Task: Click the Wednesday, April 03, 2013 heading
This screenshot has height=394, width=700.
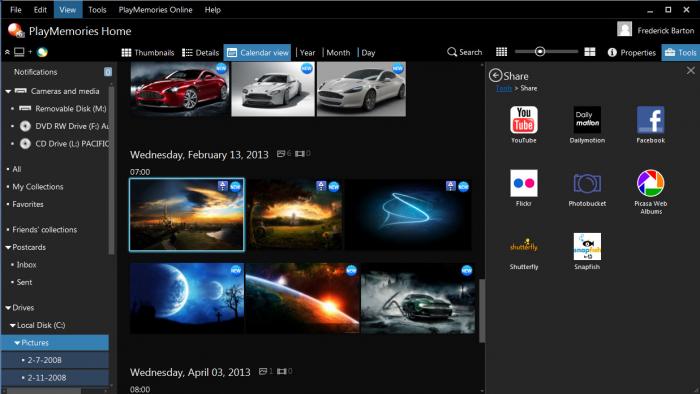Action: (x=190, y=372)
